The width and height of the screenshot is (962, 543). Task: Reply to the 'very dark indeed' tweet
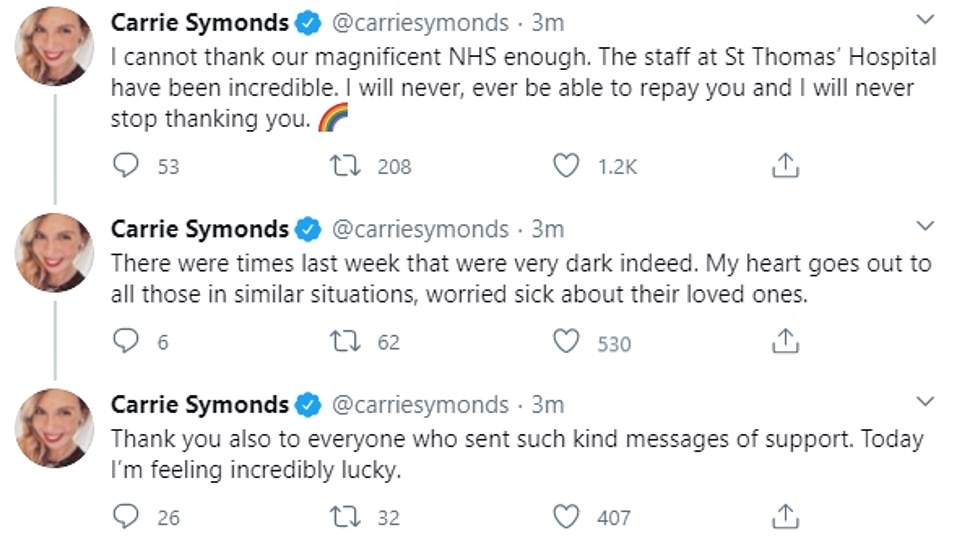pos(125,342)
